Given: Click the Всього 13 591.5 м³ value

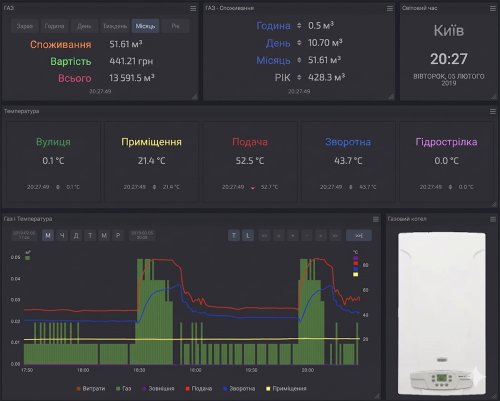Looking at the screenshot, I should coord(132,78).
